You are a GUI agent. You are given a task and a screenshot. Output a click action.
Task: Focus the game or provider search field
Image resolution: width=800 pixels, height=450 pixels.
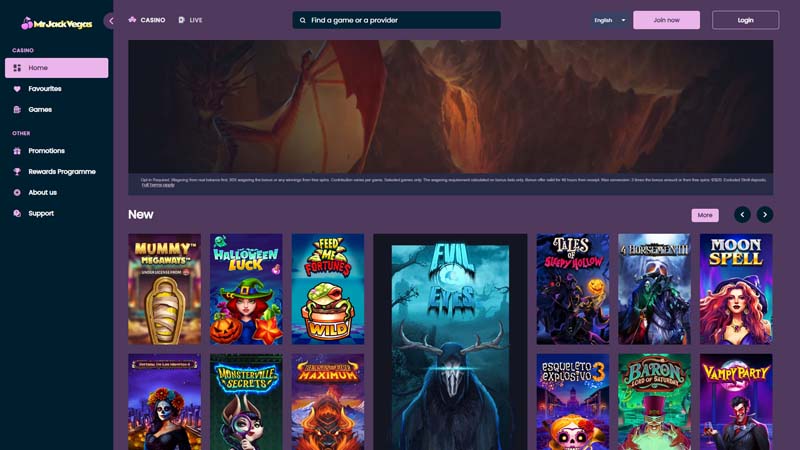tap(400, 20)
